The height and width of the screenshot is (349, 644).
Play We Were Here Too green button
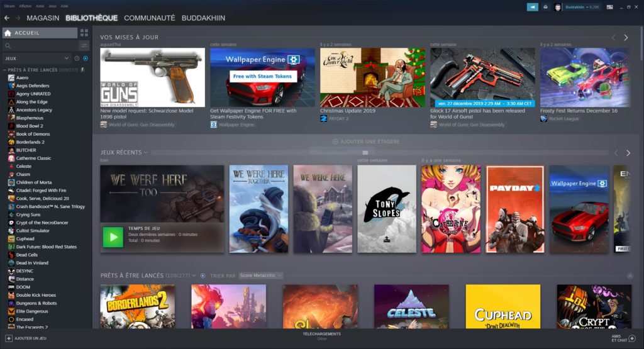113,237
